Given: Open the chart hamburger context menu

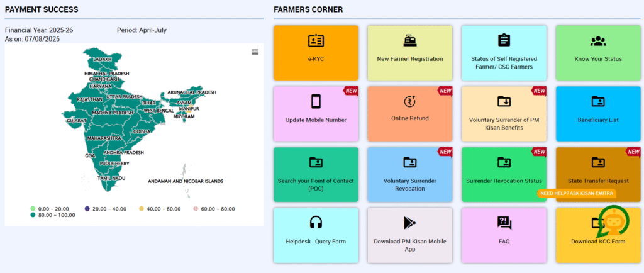Looking at the screenshot, I should click(255, 52).
